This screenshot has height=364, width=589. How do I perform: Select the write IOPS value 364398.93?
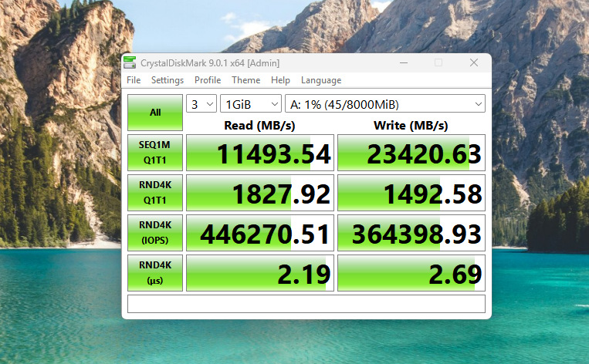pyautogui.click(x=411, y=233)
